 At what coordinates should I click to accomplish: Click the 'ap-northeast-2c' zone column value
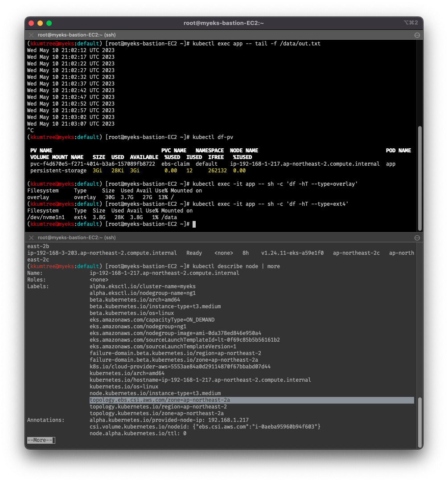356,253
